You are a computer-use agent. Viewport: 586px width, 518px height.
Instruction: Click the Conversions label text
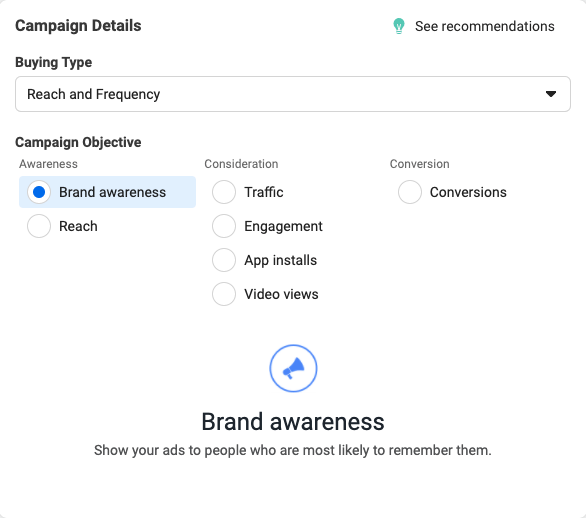(x=468, y=192)
